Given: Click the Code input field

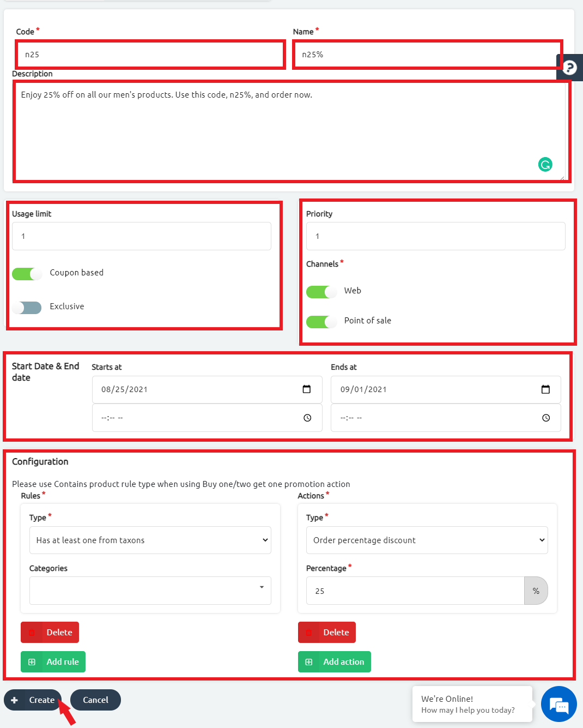Looking at the screenshot, I should (150, 55).
